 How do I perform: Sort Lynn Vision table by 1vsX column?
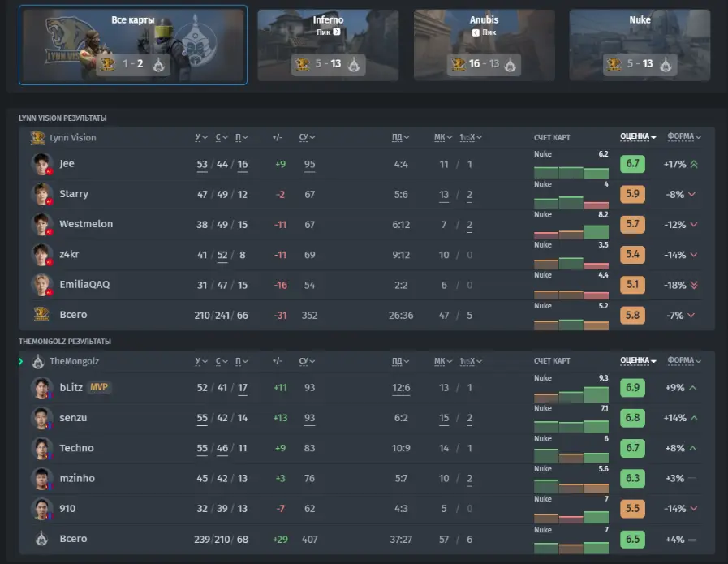point(471,137)
